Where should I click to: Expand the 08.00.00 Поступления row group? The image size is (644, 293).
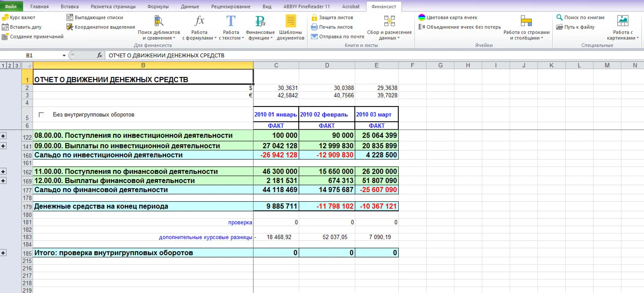point(3,135)
